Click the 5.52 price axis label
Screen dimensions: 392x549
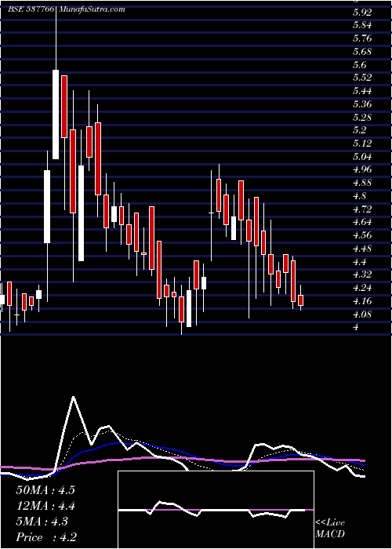pyautogui.click(x=362, y=78)
